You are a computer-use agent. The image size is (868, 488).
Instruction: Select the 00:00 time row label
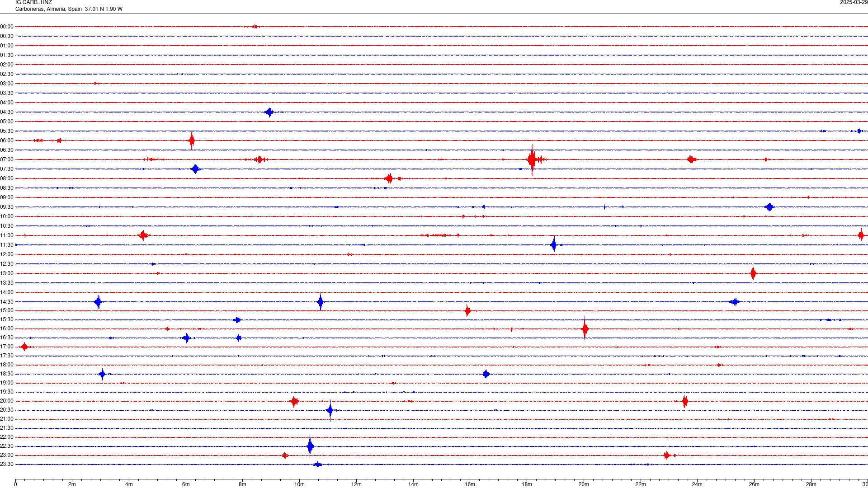(7, 27)
